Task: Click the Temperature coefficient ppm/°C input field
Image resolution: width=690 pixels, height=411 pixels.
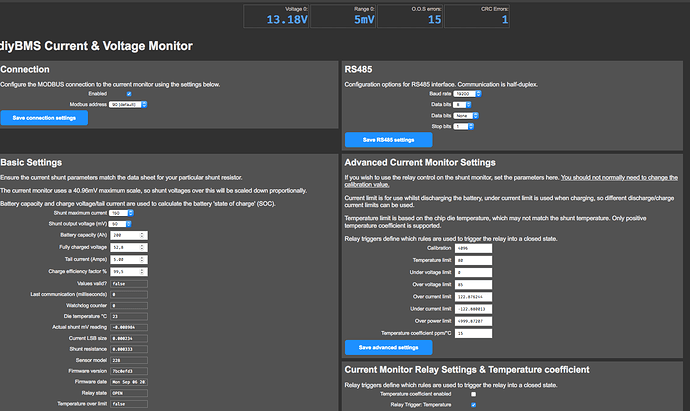Action: pyautogui.click(x=473, y=334)
